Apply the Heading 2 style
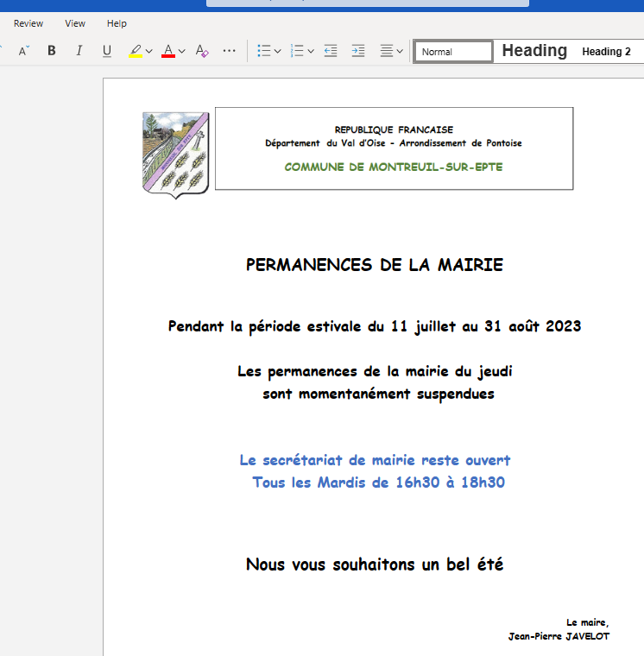 (606, 52)
